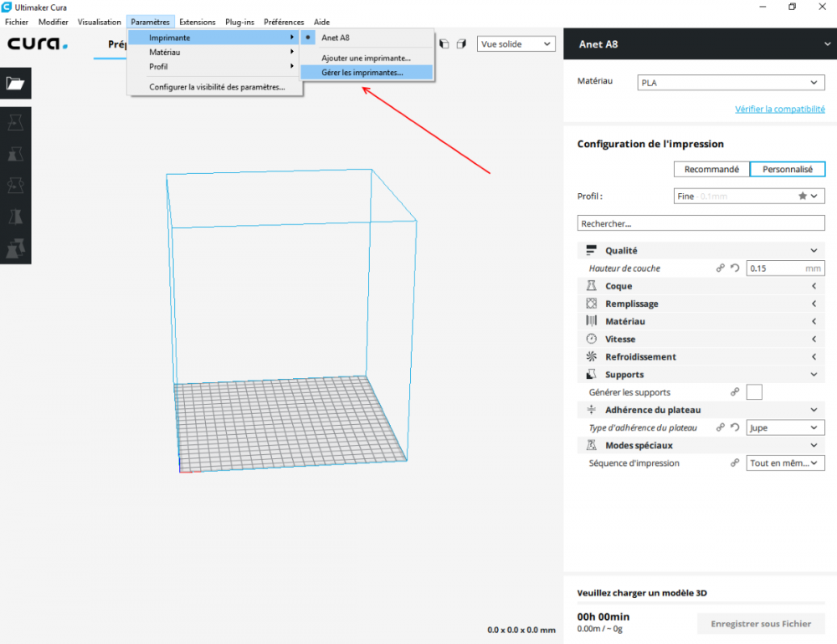Click the star icon in Profil box
Screen dimensions: 837x644
(803, 196)
